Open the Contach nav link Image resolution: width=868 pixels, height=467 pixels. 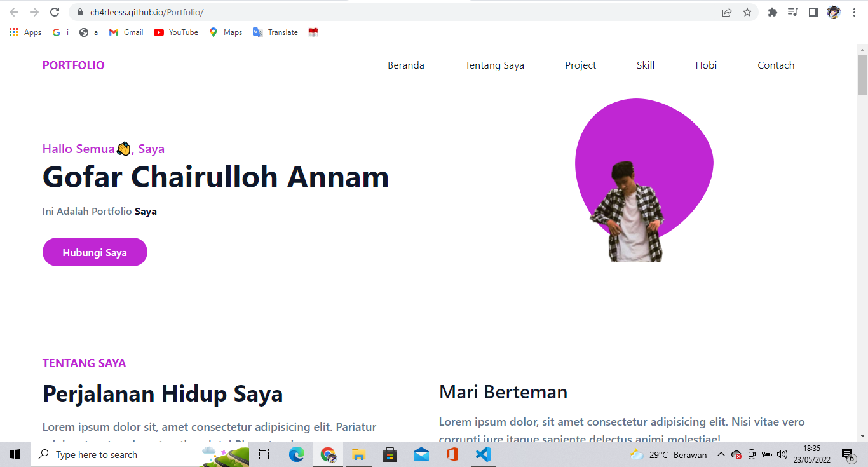point(776,65)
